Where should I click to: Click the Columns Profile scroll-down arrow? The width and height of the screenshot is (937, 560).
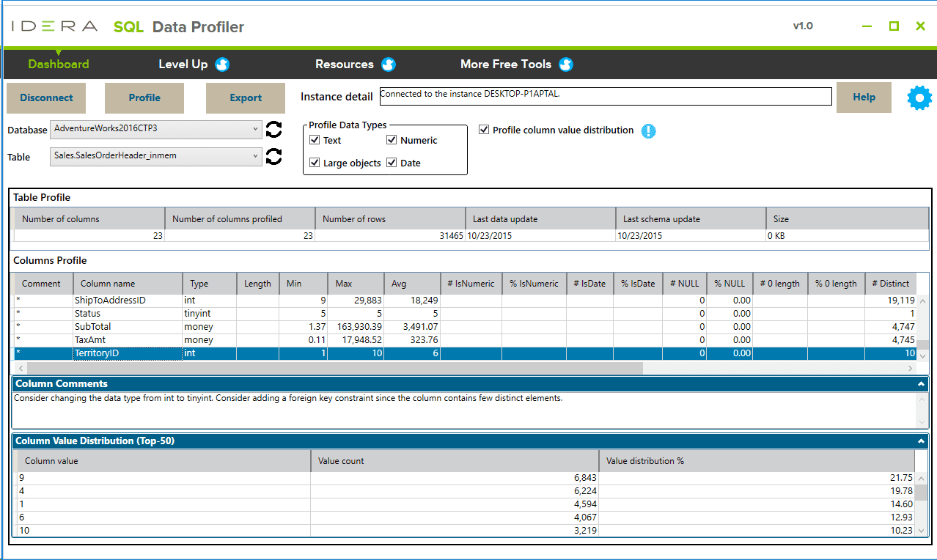922,355
